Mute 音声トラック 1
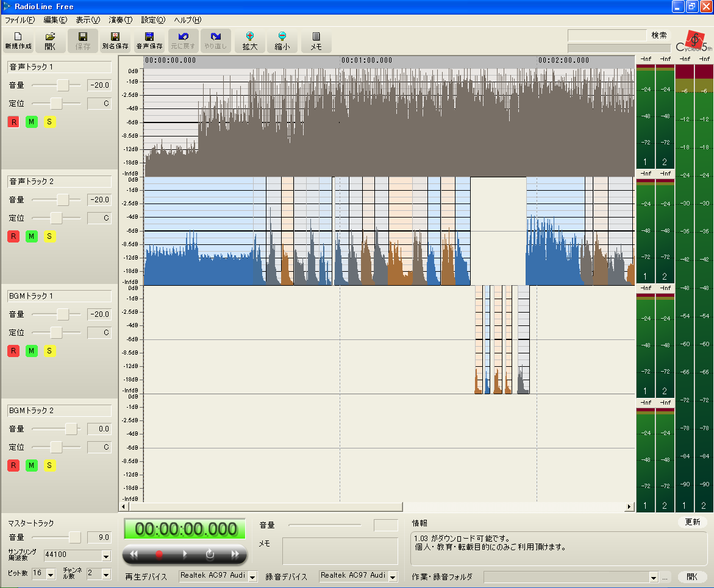 click(x=32, y=122)
